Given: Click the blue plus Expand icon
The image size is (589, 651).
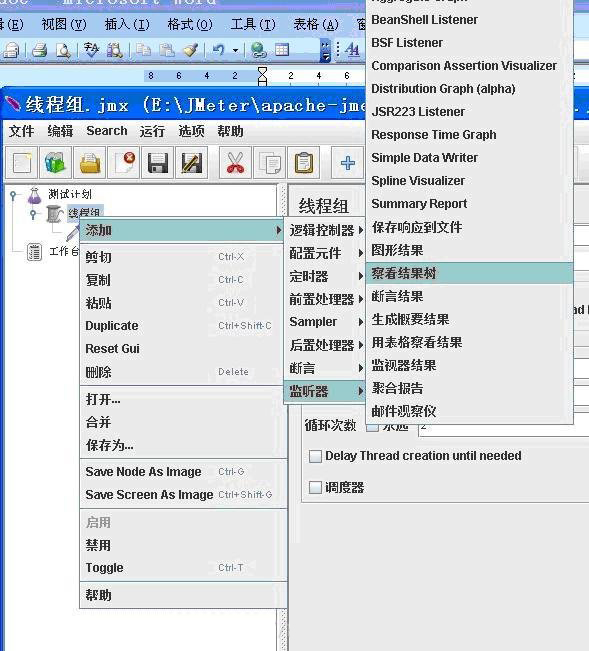Looking at the screenshot, I should click(347, 163).
